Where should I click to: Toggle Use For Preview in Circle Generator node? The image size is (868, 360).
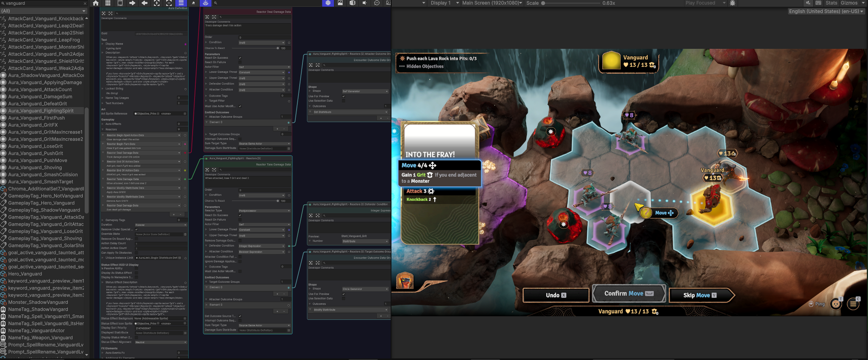(x=344, y=294)
